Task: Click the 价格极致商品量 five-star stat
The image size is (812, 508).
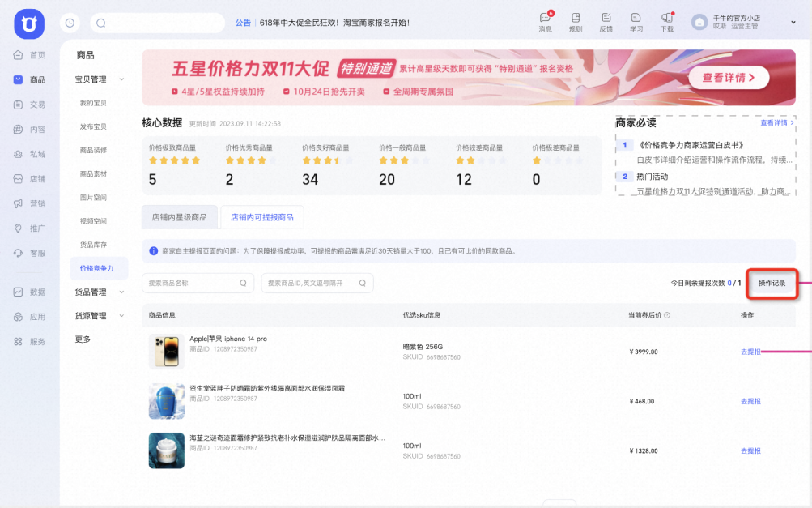Action: [175, 165]
